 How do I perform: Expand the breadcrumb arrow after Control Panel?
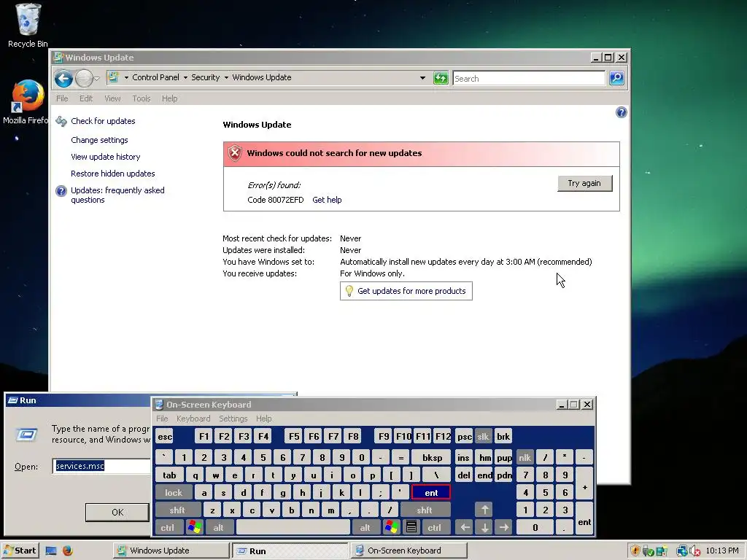click(185, 77)
